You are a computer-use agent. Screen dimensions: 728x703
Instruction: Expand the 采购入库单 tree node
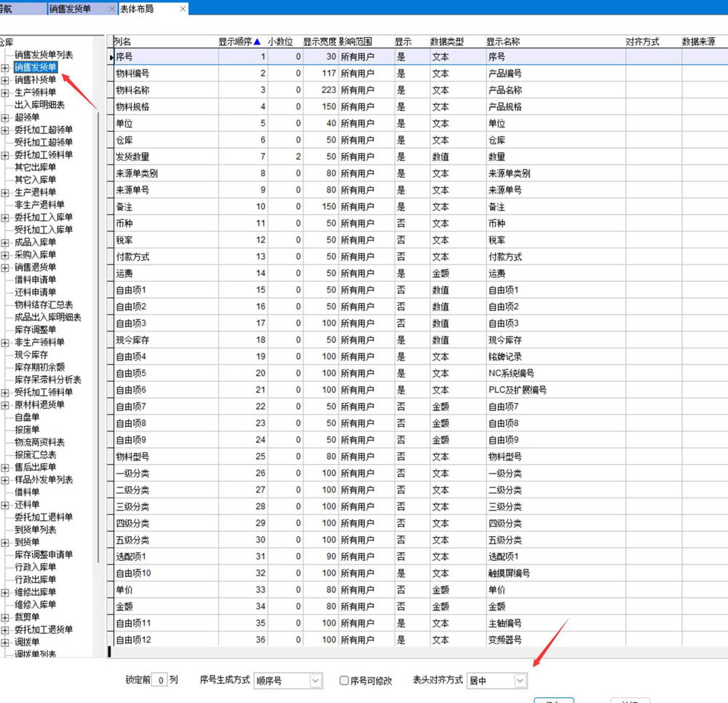tap(5, 255)
